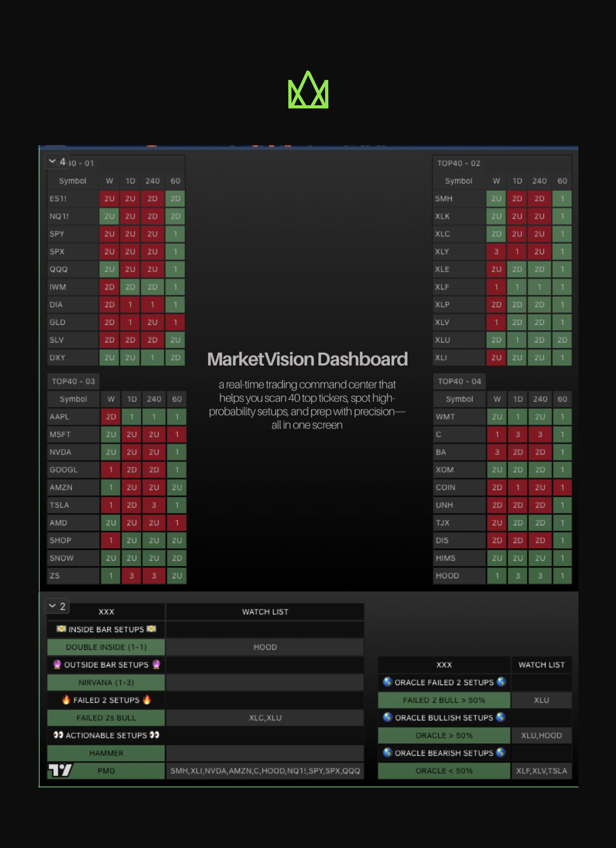The image size is (616, 848).
Task: Click ES1! weekly 2U cell
Action: coord(109,198)
